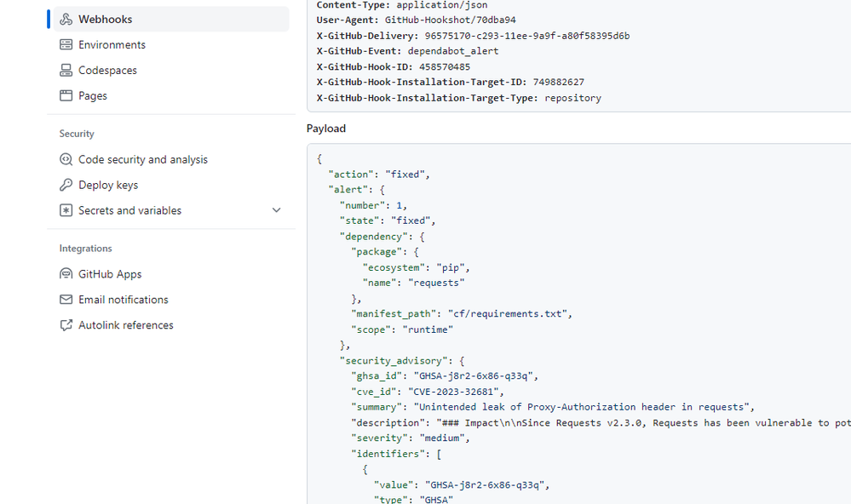The height and width of the screenshot is (504, 851).
Task: Click the GitHub Apps hubot icon
Action: pyautogui.click(x=66, y=274)
